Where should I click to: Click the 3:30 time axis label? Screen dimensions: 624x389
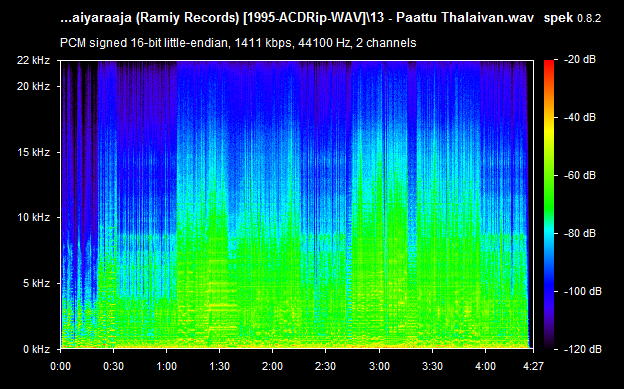pos(432,366)
